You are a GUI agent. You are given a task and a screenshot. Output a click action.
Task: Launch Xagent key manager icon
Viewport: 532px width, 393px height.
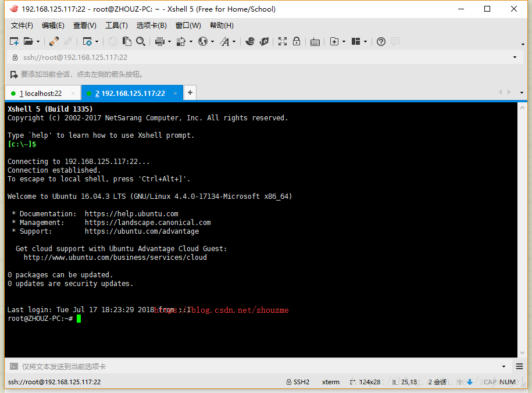coord(264,41)
